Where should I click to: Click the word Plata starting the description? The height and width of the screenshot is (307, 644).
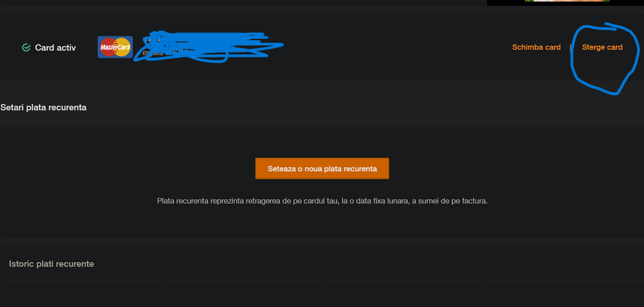point(166,201)
